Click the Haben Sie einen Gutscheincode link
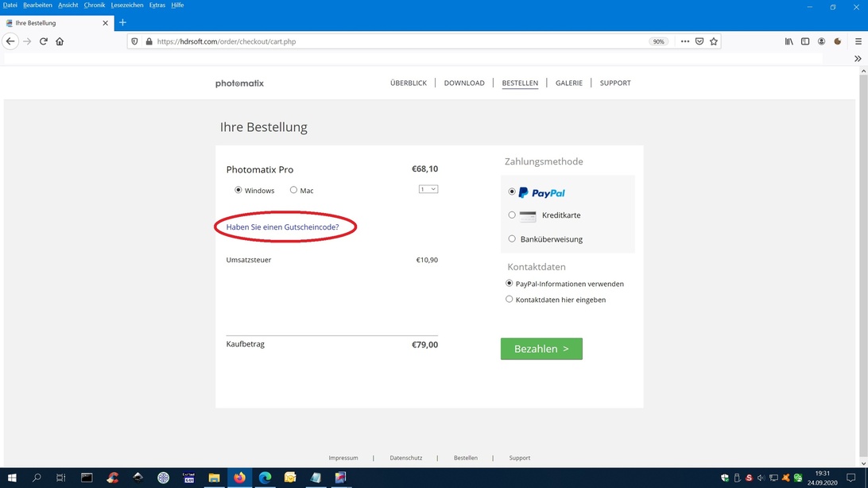 282,227
